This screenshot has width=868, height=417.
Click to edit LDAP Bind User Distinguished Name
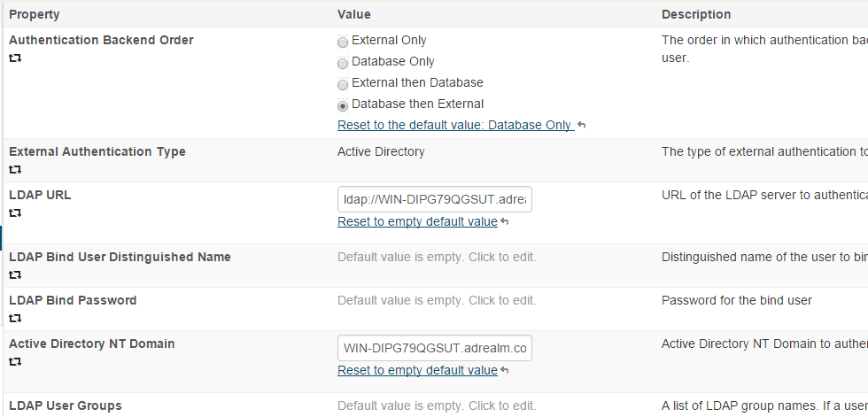coord(437,257)
